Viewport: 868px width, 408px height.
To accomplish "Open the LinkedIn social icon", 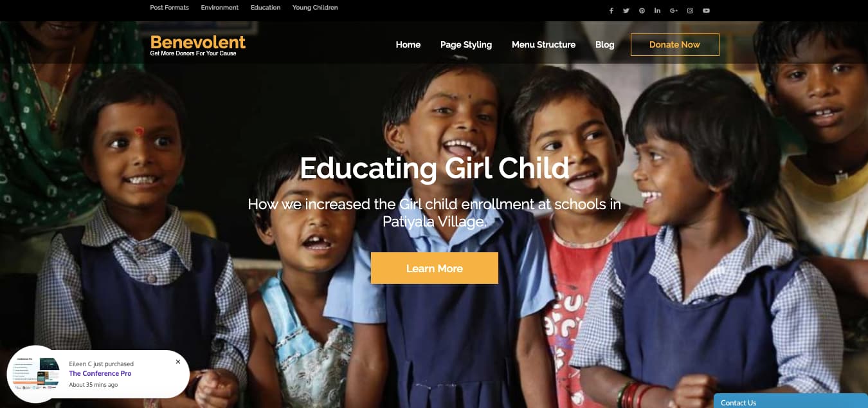I will click(658, 10).
